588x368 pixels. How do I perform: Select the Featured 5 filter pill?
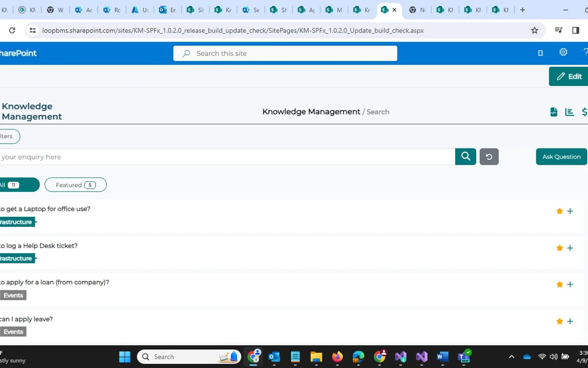pos(76,185)
